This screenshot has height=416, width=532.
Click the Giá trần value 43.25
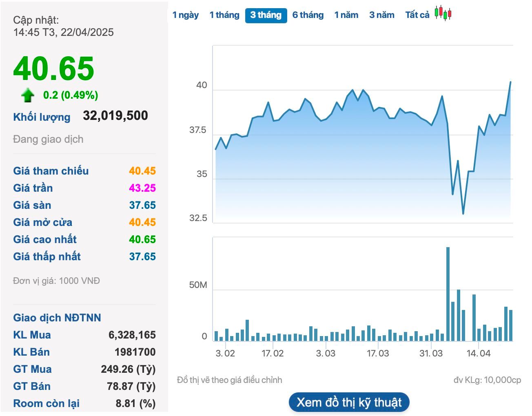142,188
